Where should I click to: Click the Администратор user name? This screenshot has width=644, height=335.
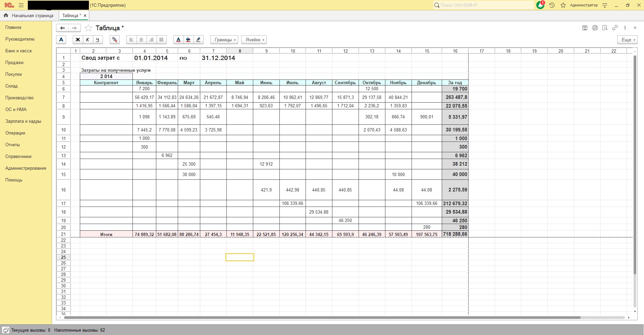584,5
